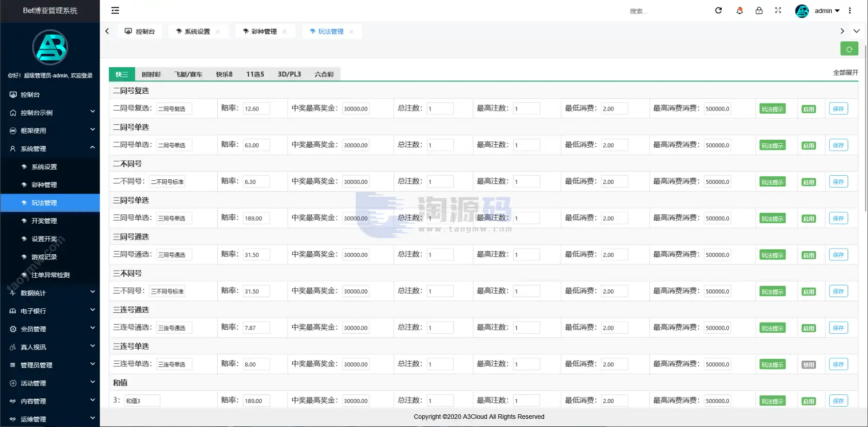Open 彩种管理 in sidebar

[50, 184]
